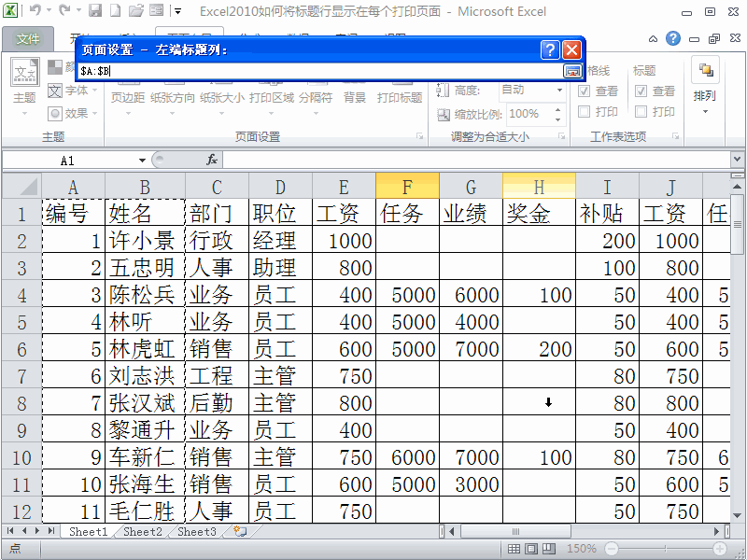Screen dimensions: 747x560
Task: Open the theme Fonts (字体) dropdown
Action: 73,90
